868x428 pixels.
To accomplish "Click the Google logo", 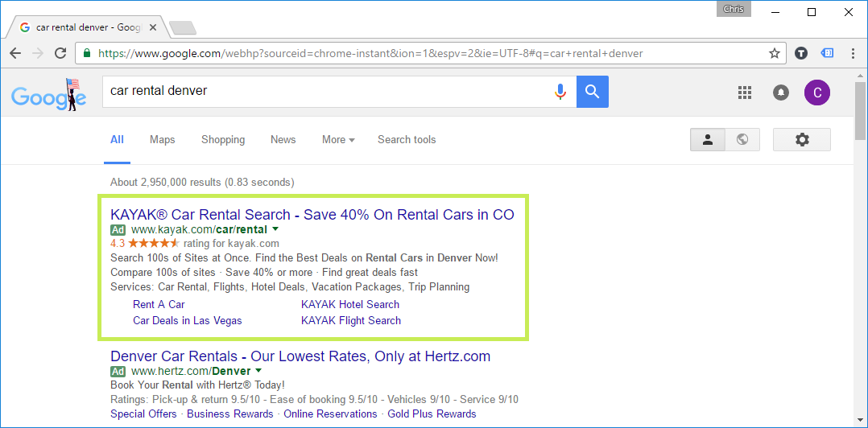I will tap(48, 94).
